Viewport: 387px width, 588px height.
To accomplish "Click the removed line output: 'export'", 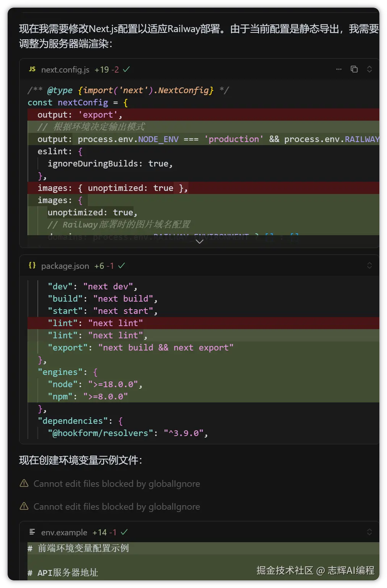I will [80, 115].
